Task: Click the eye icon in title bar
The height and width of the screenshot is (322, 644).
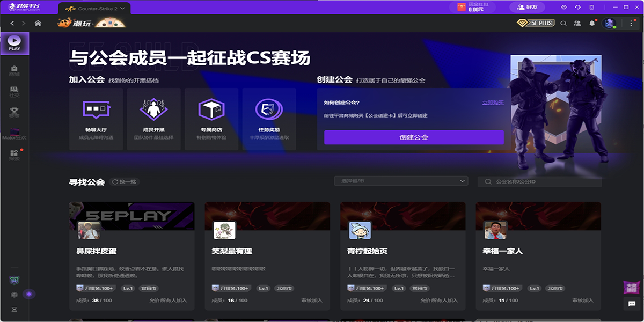Action: tap(564, 7)
